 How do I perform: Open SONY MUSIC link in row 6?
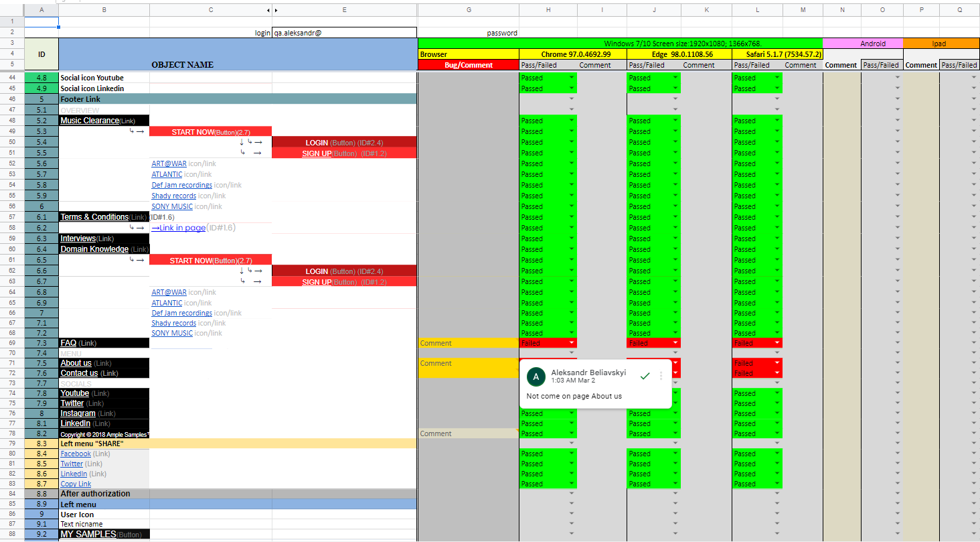pos(172,206)
